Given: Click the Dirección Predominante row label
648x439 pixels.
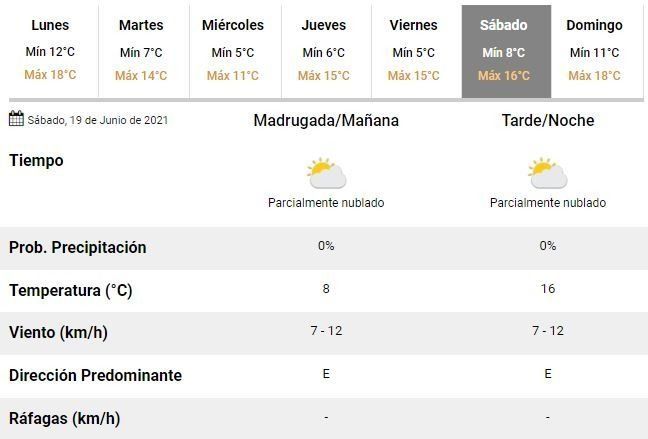Looking at the screenshot, I should [x=96, y=376].
